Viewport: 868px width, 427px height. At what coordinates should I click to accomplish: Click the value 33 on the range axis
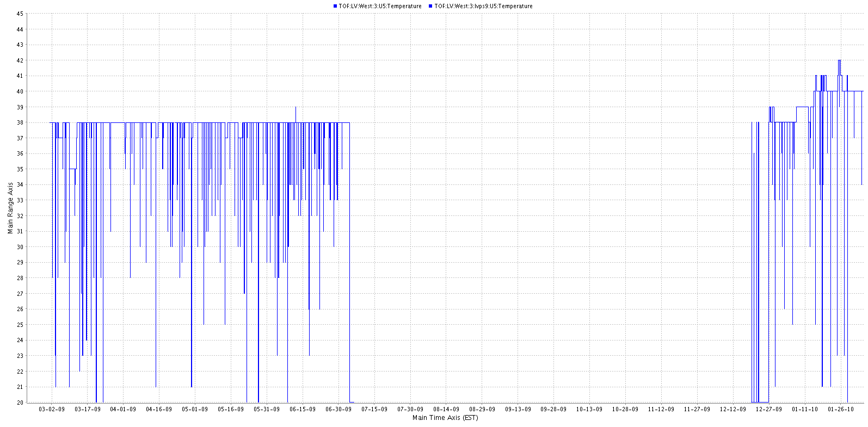click(x=20, y=200)
